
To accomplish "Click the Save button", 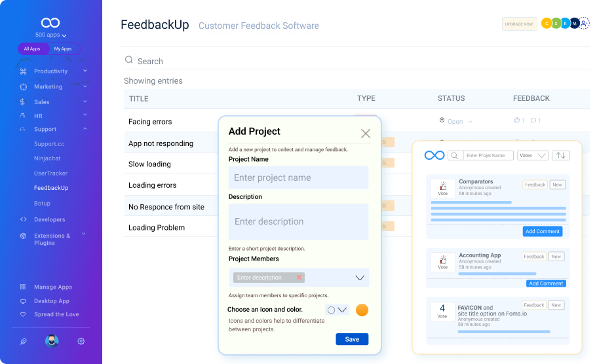I will pos(352,339).
